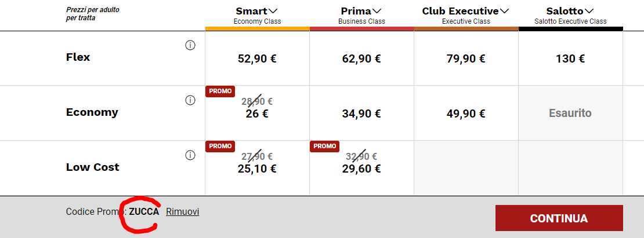Open info icon for Flex fare
Image resolution: width=644 pixels, height=238 pixels.
tap(190, 46)
